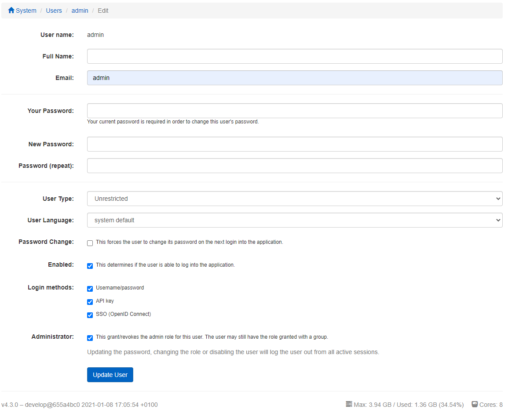The image size is (508, 420).
Task: Click the CPU cores icon in footer
Action: (475, 404)
